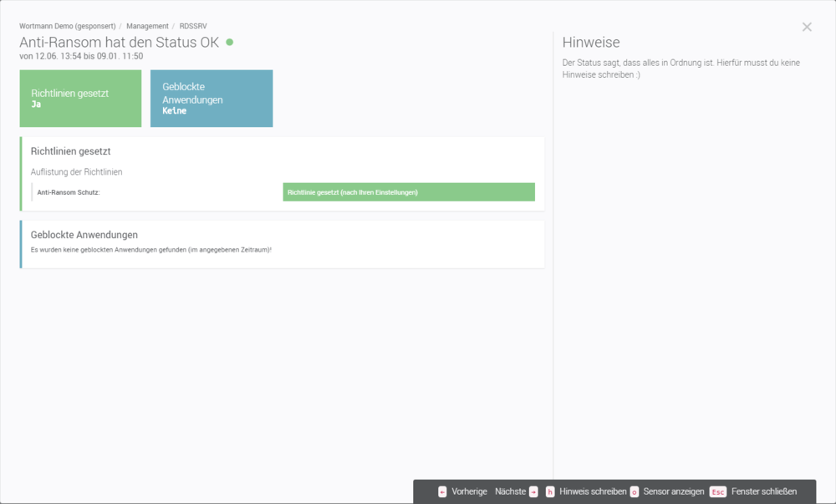The image size is (836, 504).
Task: Click the Geblockte Anwendungen section heading
Action: (84, 235)
